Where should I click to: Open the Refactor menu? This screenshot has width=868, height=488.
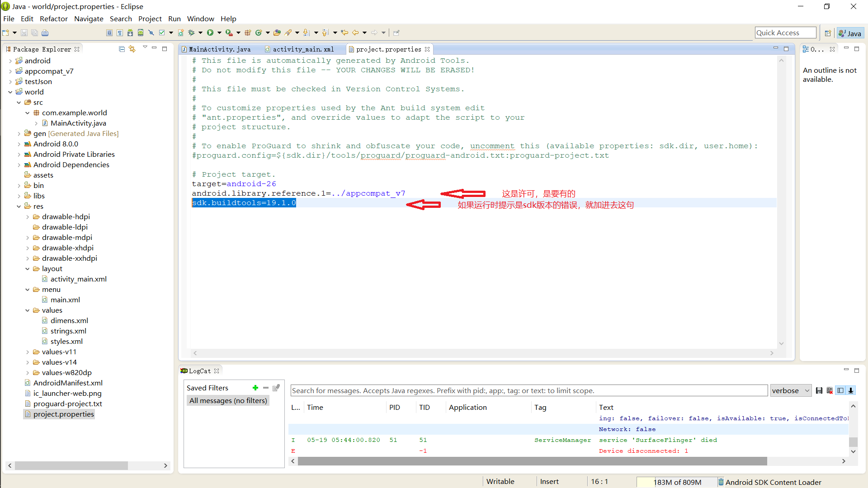click(53, 19)
